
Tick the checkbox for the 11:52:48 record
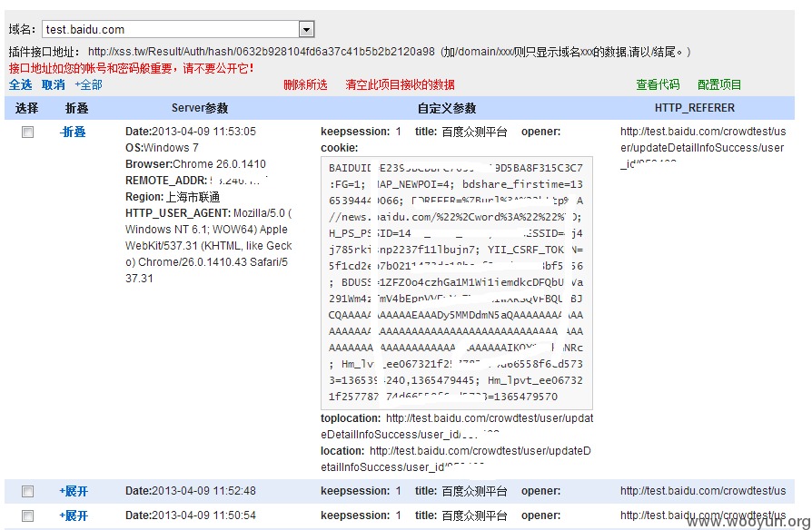[28, 491]
